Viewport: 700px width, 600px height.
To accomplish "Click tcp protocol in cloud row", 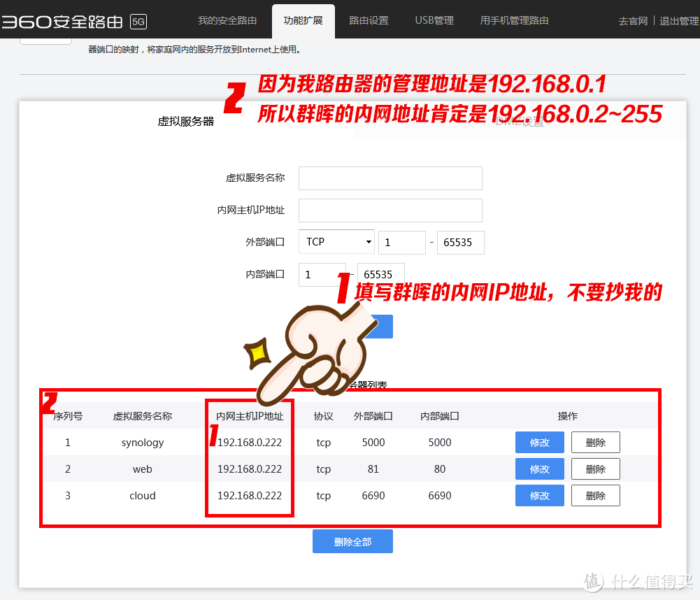I will point(323,496).
